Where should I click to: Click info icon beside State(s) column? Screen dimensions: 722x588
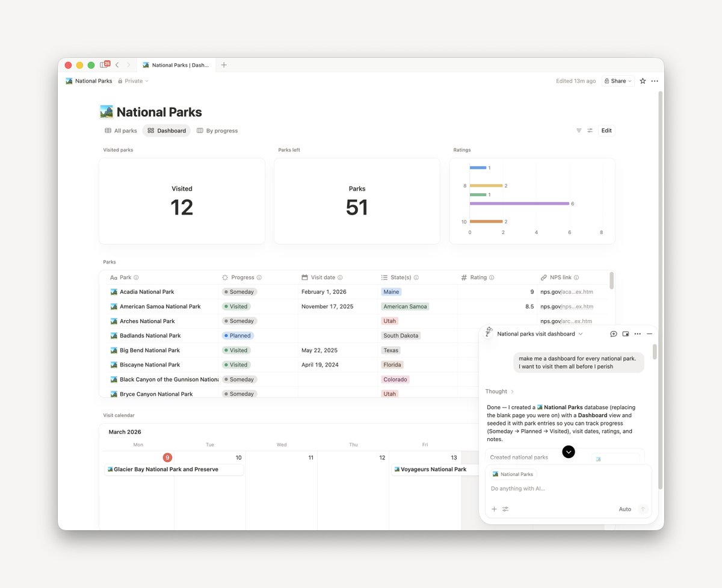(416, 277)
